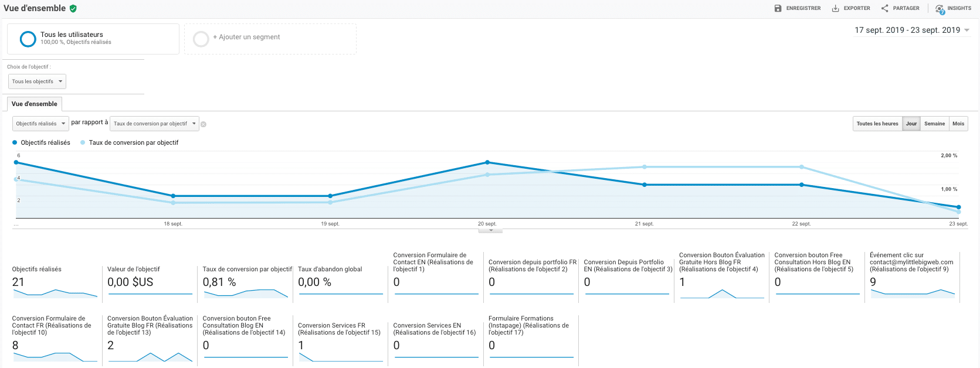Click the Conversion Formulaire de Contact FR sparkline
Screen dimensions: 980x368
55,356
